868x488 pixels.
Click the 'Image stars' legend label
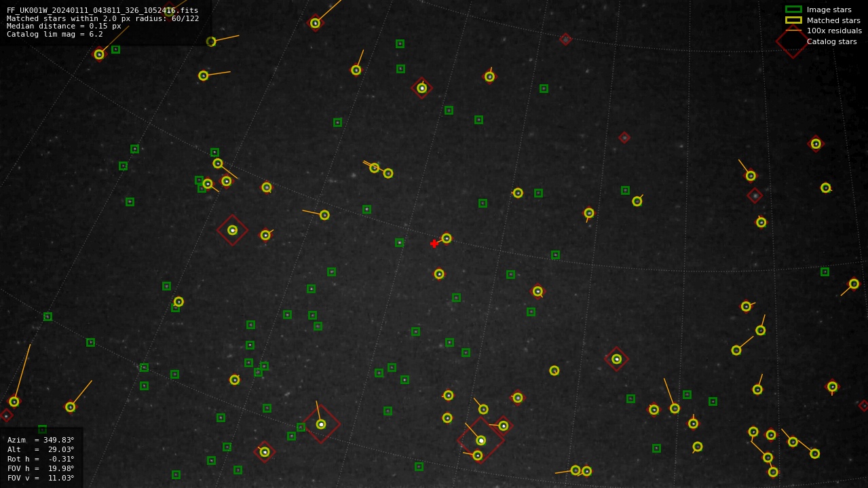click(x=829, y=10)
